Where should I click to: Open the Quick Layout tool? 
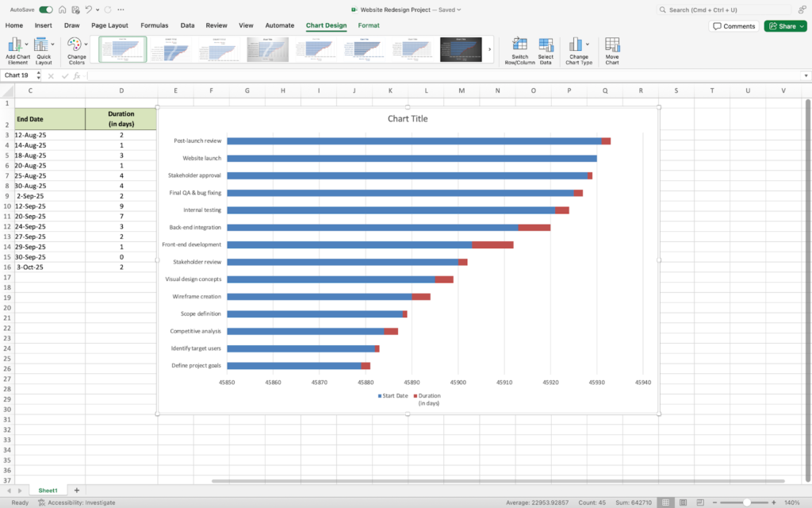44,45
